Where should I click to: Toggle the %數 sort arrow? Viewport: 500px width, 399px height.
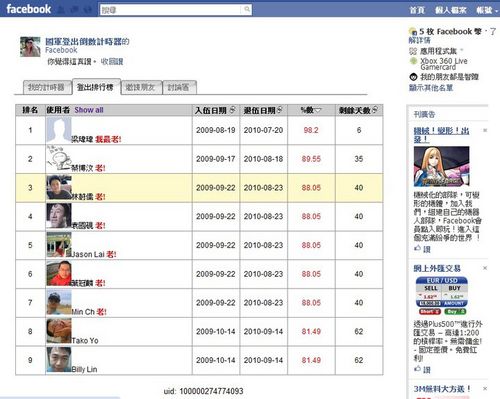[318, 110]
